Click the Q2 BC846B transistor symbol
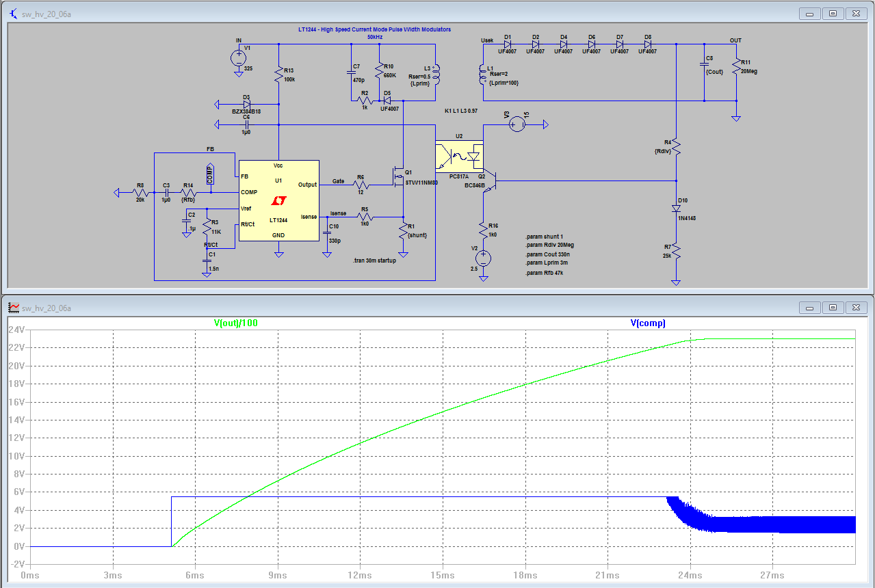Viewport: 875px width, 588px height. pos(488,181)
